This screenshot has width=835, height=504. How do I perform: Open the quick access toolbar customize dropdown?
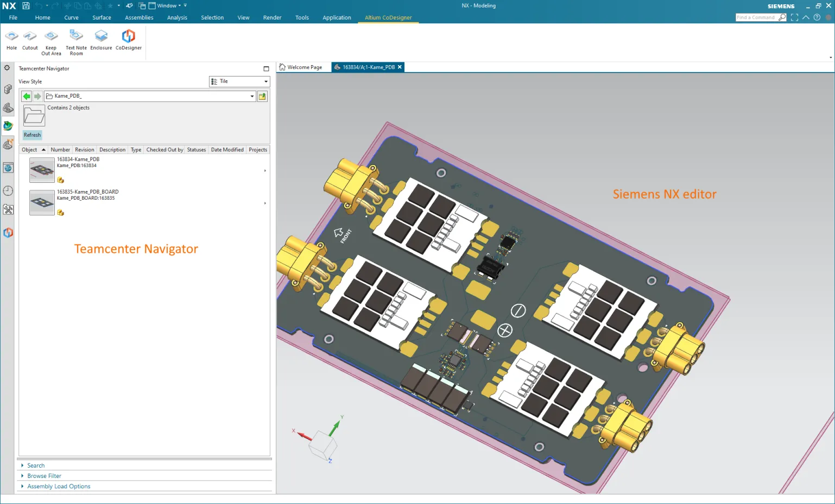pos(185,6)
